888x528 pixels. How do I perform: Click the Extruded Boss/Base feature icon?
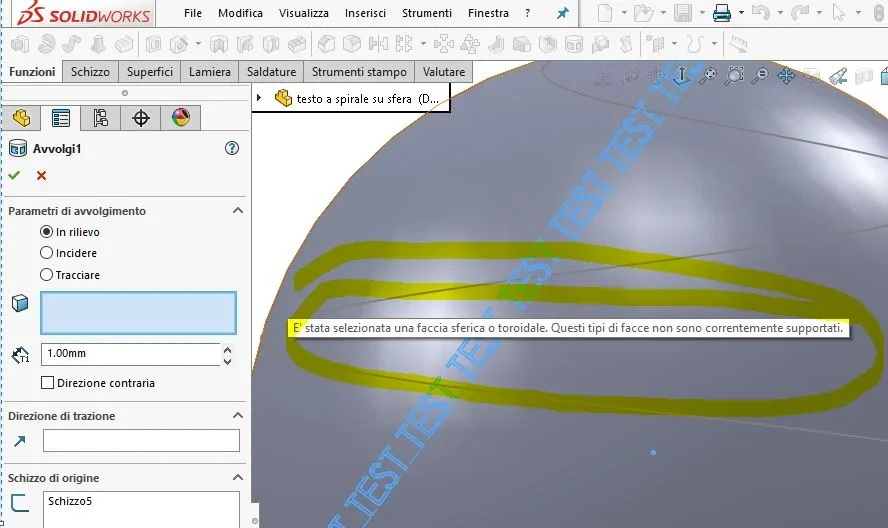pos(20,44)
